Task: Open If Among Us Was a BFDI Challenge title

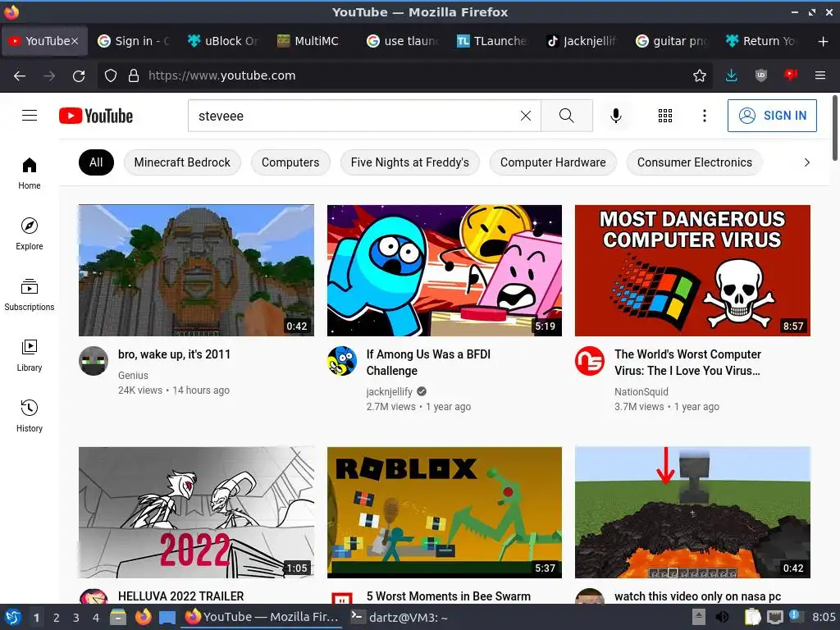Action: (x=428, y=362)
